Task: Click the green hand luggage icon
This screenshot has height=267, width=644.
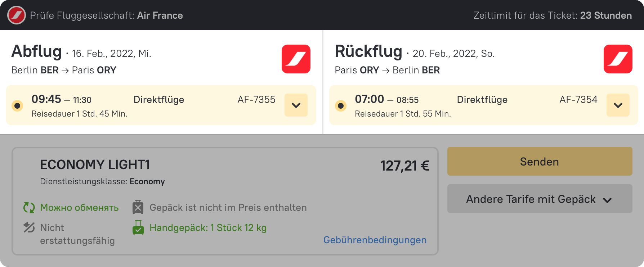Action: 138,228
